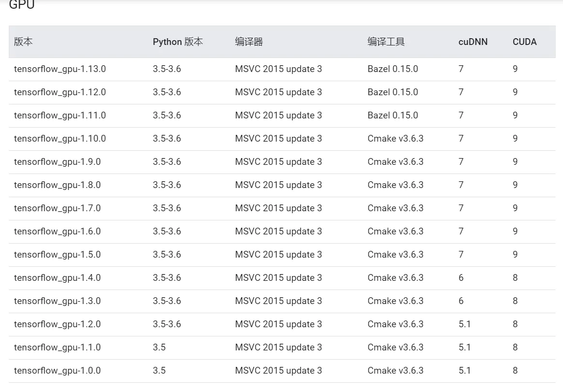
Task: Click cuDNN 6 in the 1.4.0 row
Action: point(461,278)
